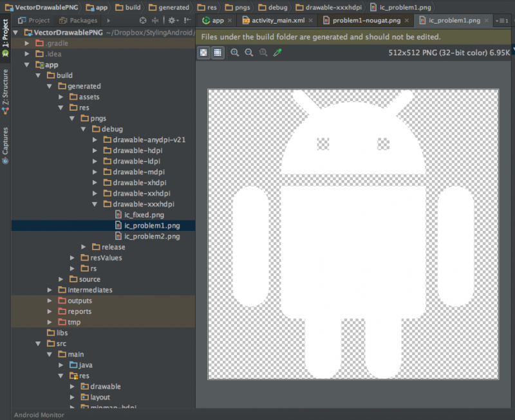Collapse the build folder
Image resolution: width=515 pixels, height=420 pixels.
(x=38, y=75)
